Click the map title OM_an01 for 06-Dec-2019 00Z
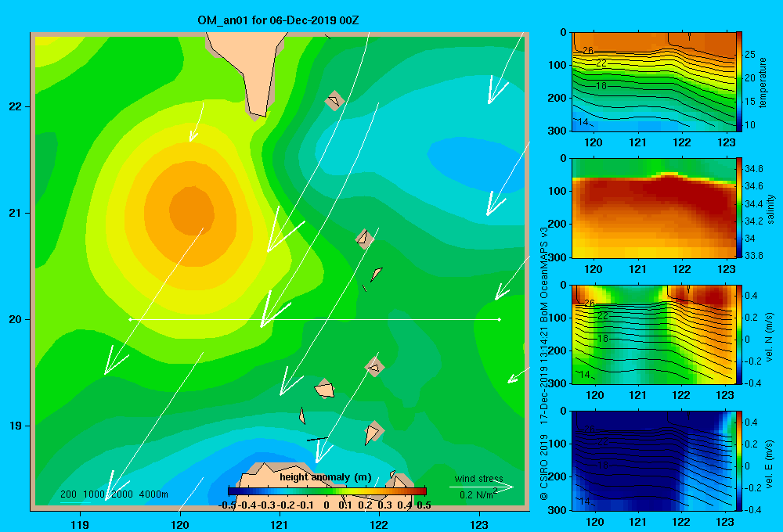 click(278, 20)
